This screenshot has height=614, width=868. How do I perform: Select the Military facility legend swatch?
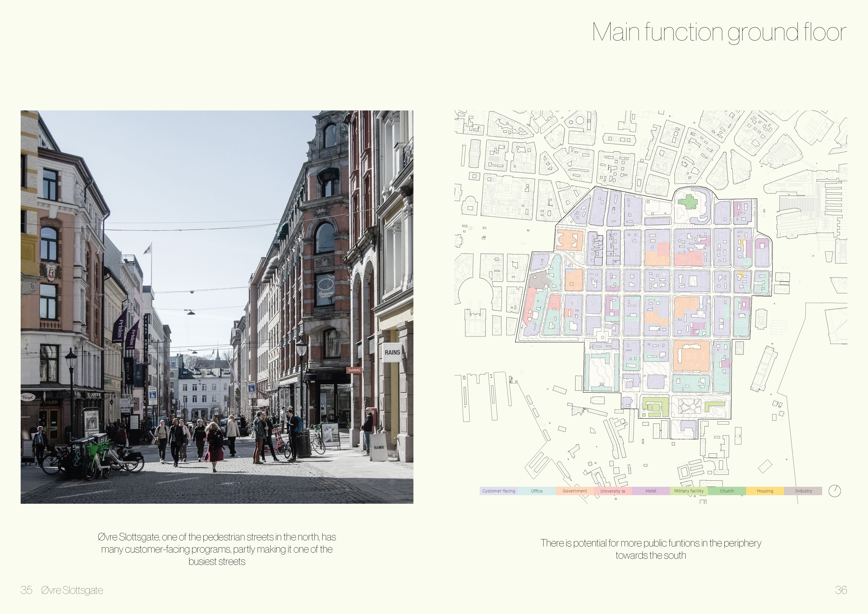coord(689,491)
